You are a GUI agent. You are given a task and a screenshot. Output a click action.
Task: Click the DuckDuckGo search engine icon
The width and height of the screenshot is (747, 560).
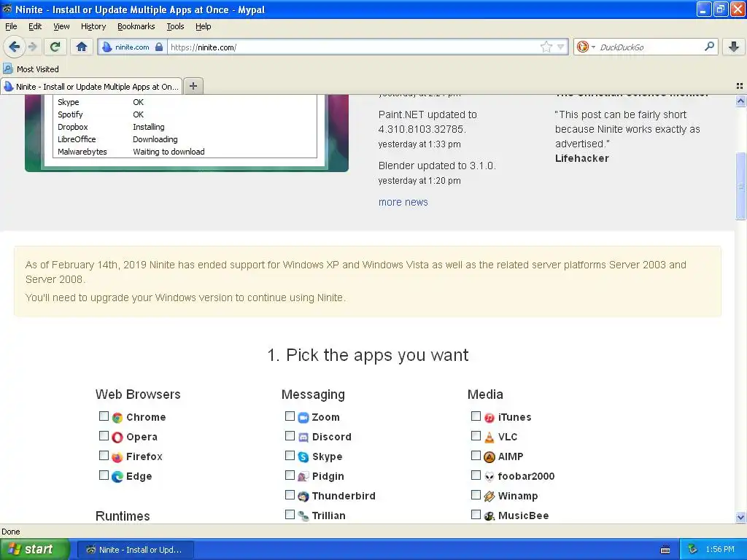(x=582, y=47)
